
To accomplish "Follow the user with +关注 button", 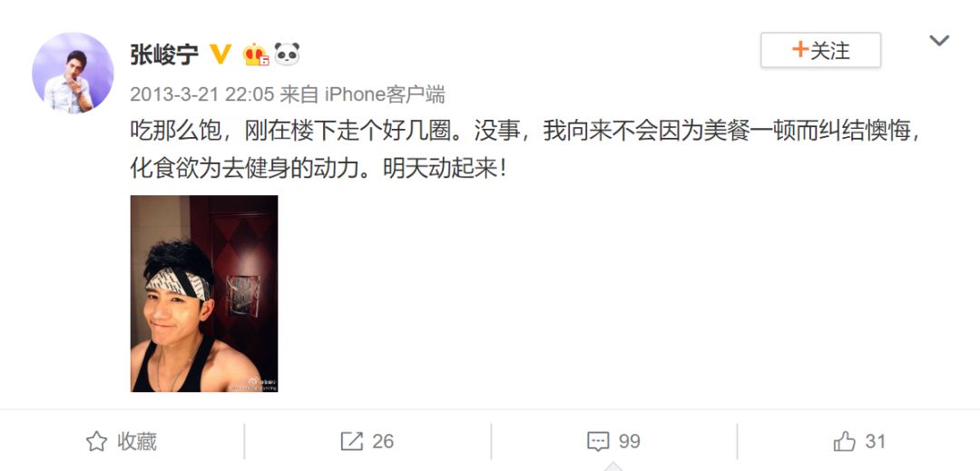I will 820,50.
